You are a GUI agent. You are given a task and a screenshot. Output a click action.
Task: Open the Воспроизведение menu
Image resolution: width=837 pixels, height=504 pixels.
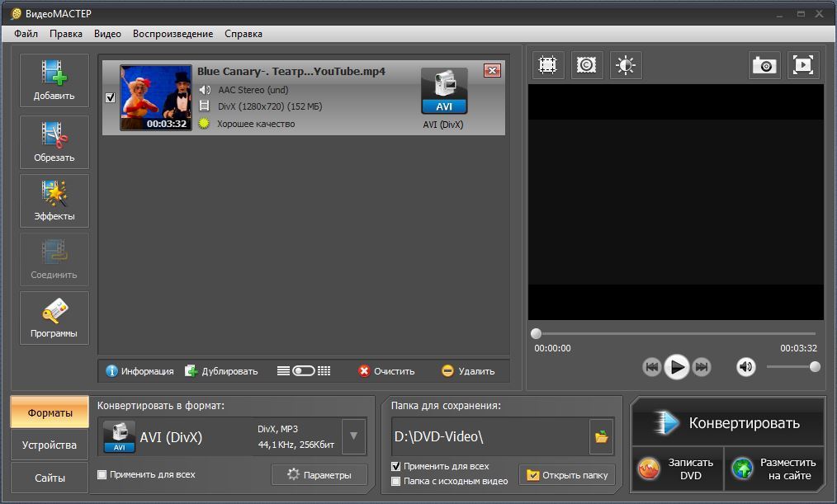[x=173, y=34]
